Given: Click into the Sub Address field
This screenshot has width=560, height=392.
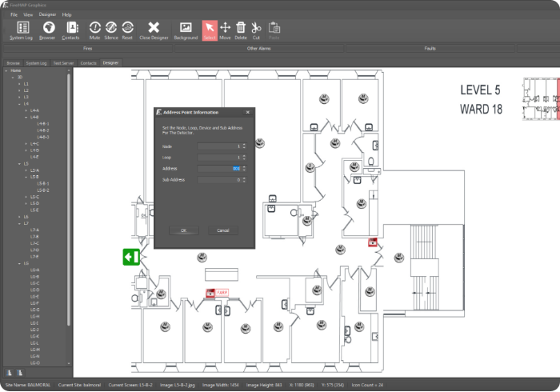Looking at the screenshot, I should tap(218, 180).
